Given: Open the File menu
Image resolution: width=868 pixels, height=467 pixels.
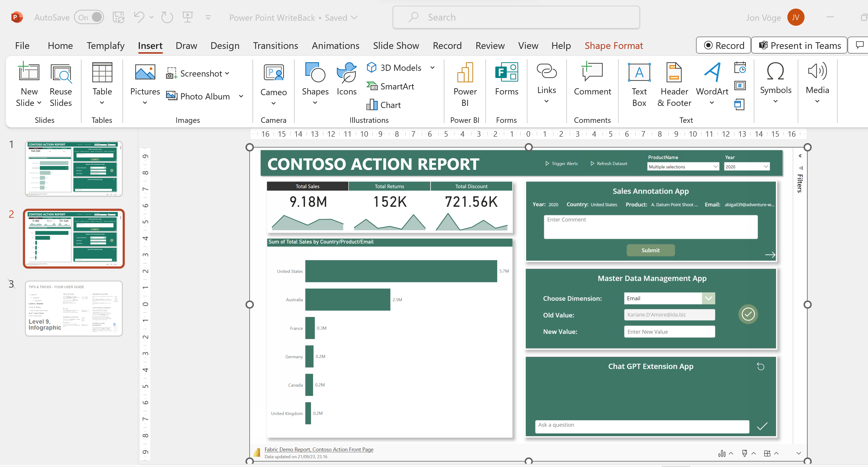Looking at the screenshot, I should tap(22, 46).
